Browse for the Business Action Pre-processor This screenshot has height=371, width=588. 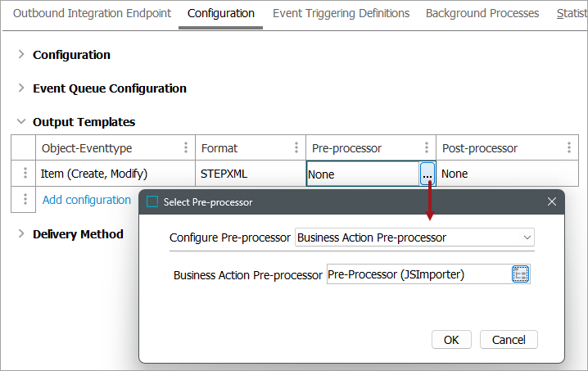point(521,274)
